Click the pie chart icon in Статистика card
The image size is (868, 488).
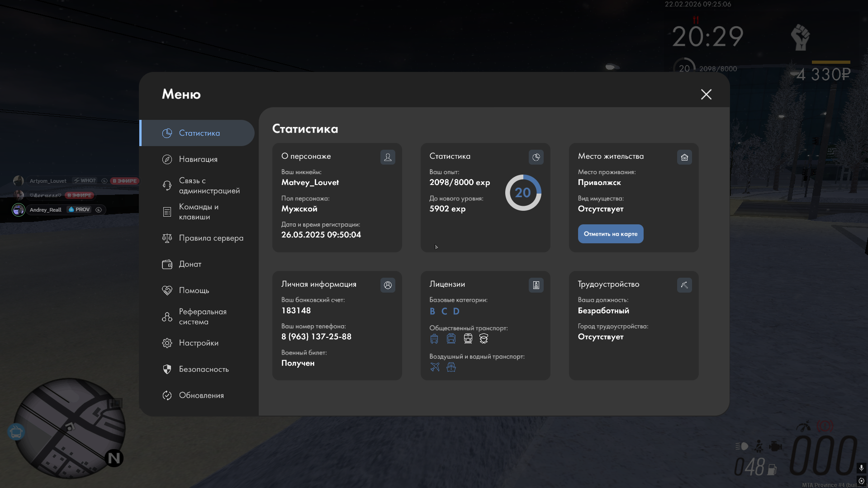coord(536,157)
